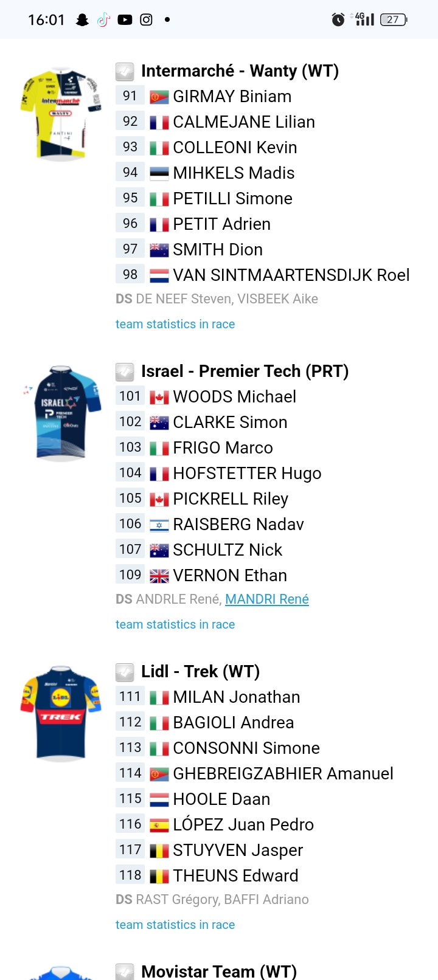Click the Estonian flag beside MIHKELS Madis
Screen dimensions: 438x980
(159, 174)
